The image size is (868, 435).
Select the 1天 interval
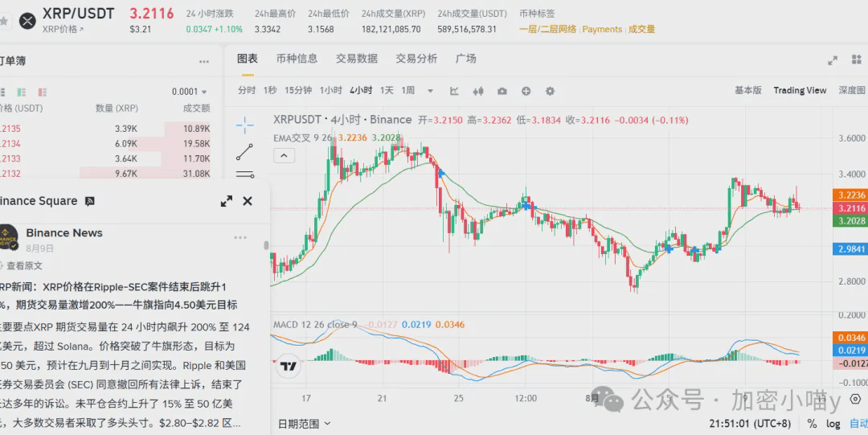pos(387,90)
